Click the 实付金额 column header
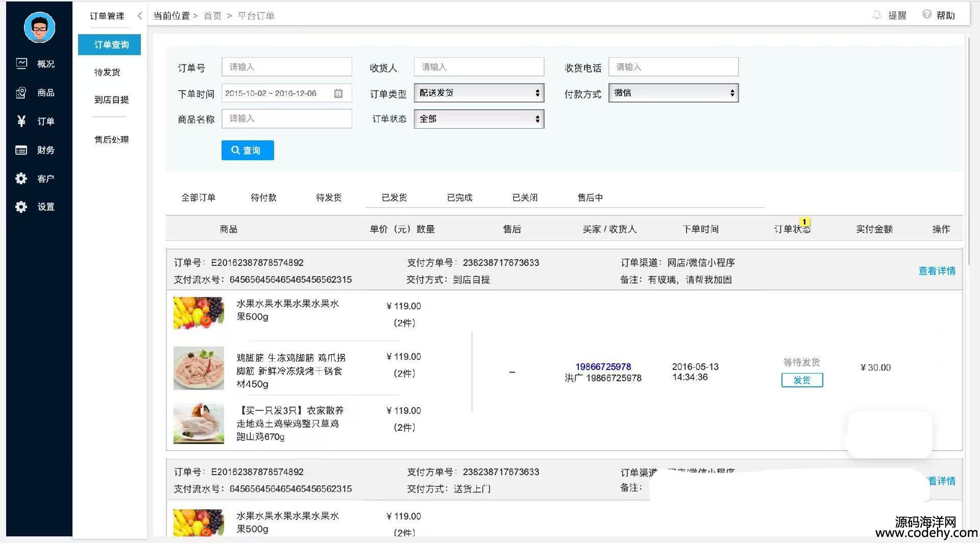Image resolution: width=980 pixels, height=543 pixels. click(874, 229)
